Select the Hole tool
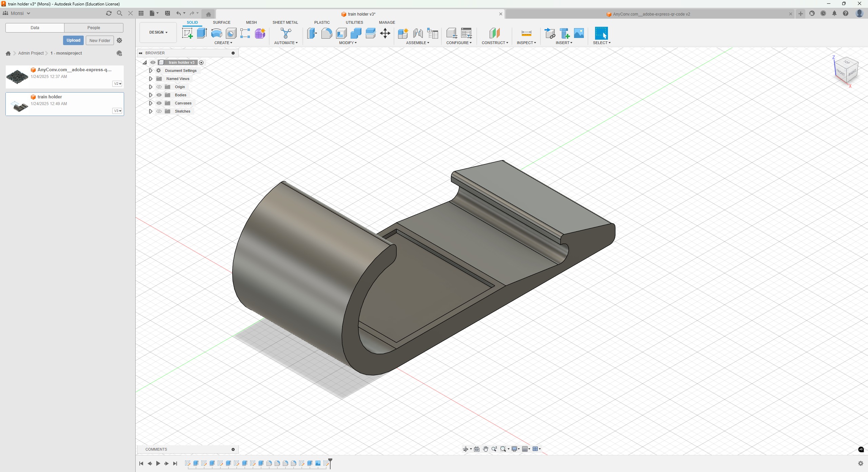868x472 pixels. pos(231,33)
